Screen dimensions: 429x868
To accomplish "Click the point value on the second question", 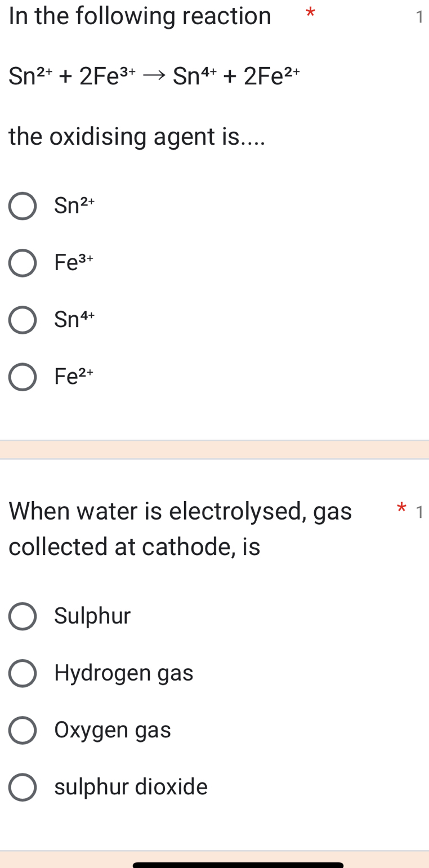I will [x=421, y=513].
